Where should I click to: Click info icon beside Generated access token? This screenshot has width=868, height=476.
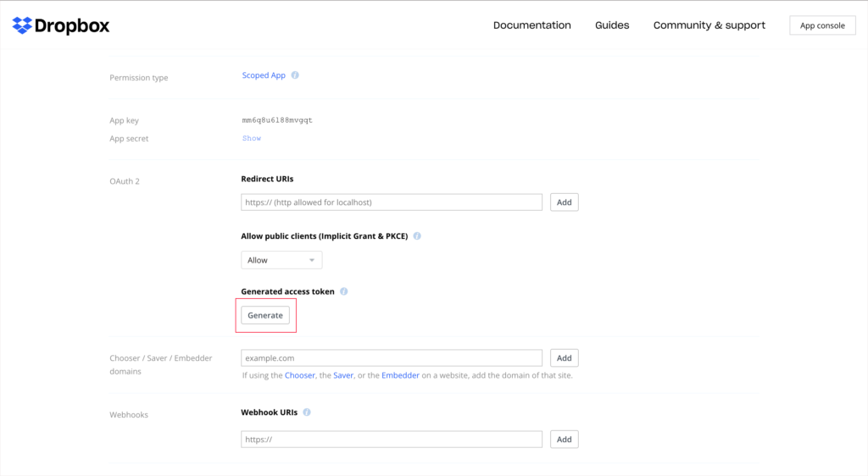(x=344, y=291)
